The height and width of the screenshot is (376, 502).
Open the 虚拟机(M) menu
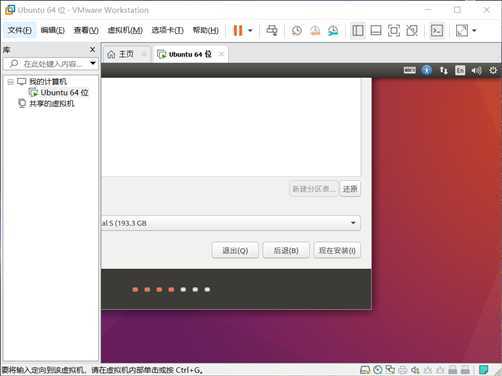pos(125,30)
